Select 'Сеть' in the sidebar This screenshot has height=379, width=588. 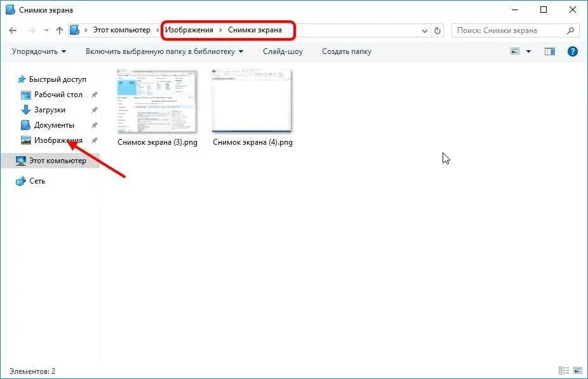37,181
